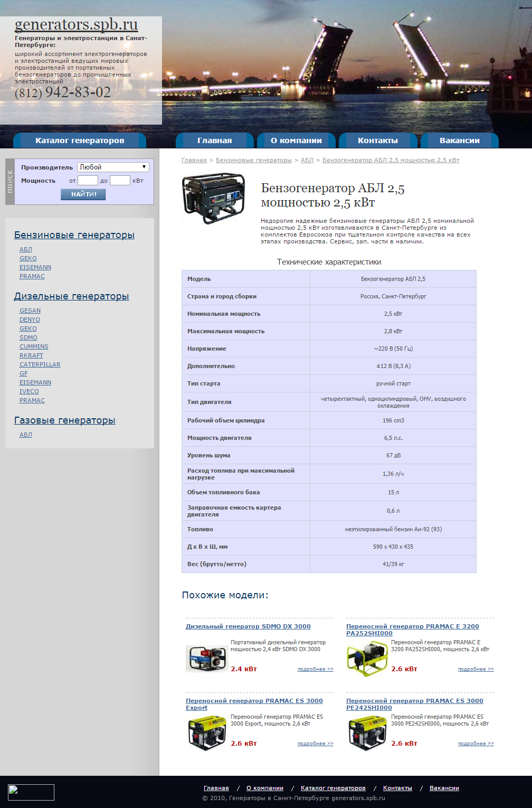Open the footer Контакты link
532x808 pixels.
pyautogui.click(x=397, y=788)
